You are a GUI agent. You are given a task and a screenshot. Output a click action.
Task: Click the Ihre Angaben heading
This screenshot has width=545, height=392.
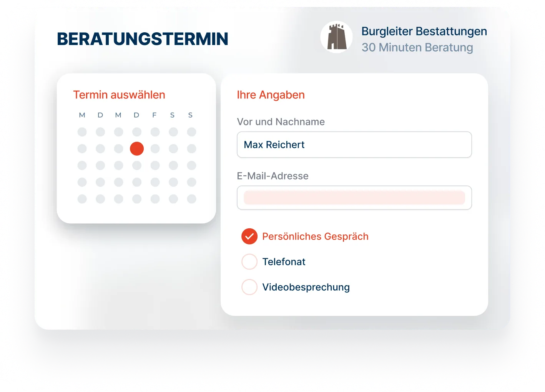pos(271,95)
